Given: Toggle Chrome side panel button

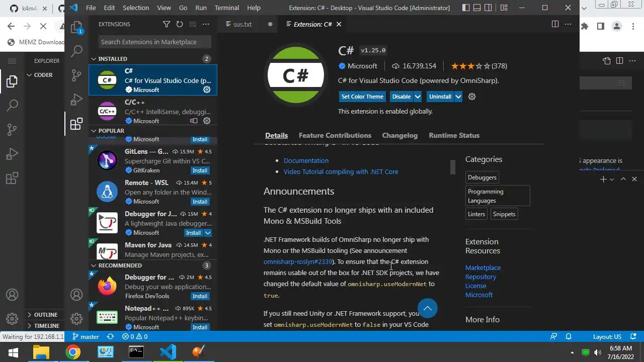Looking at the screenshot, I should [x=600, y=26].
